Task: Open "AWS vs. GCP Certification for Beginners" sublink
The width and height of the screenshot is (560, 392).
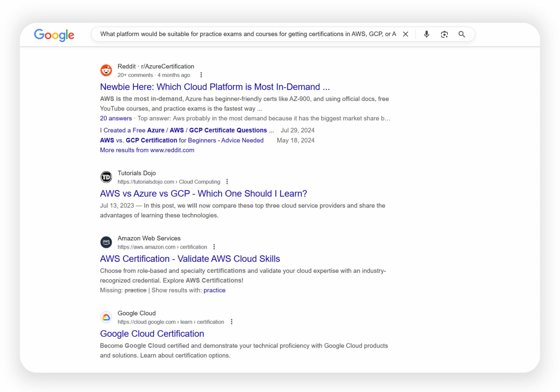Action: click(182, 140)
